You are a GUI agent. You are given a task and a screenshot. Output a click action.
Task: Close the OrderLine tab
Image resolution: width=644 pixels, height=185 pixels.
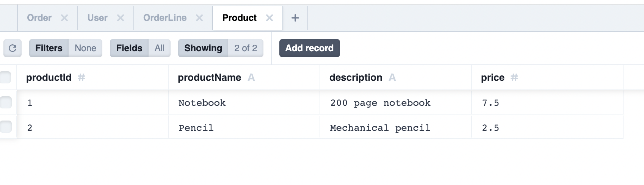coord(199,18)
